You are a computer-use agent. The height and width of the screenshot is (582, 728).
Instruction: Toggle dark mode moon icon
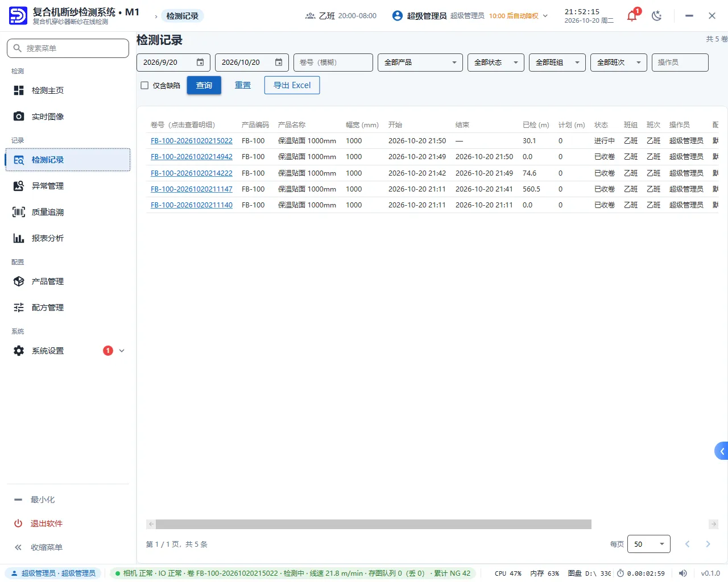tap(657, 16)
